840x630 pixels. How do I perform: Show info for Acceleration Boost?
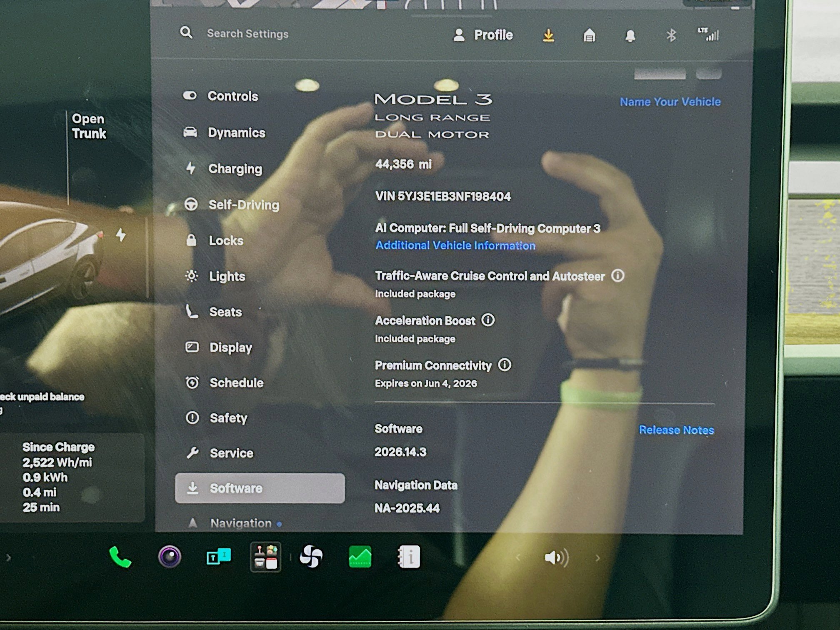(488, 320)
